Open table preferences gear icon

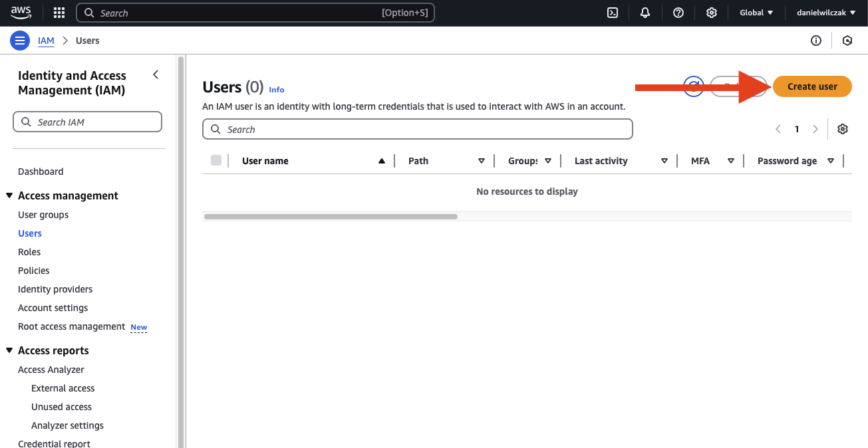tap(843, 129)
